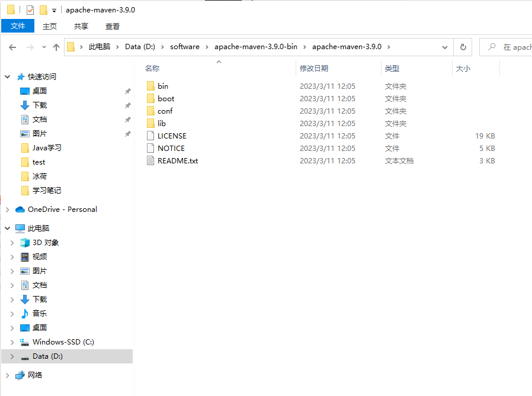
Task: Sort by 修改日期 column header
Action: (314, 69)
